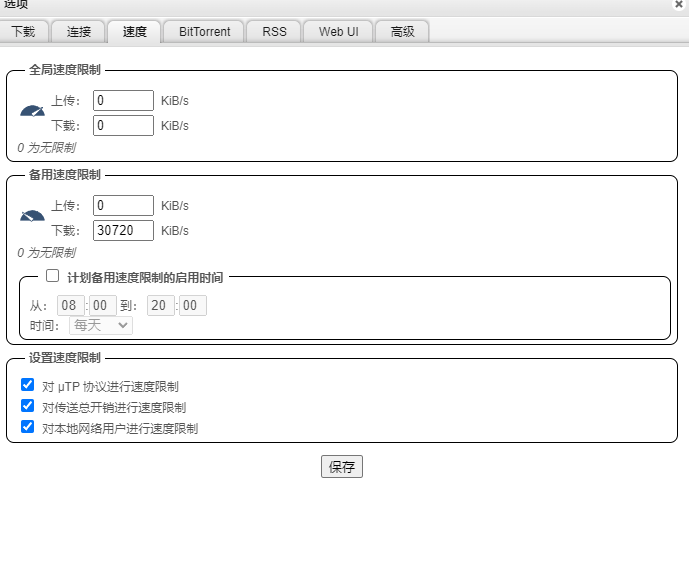Click the alternative speed limit gauge icon
The height and width of the screenshot is (573, 689).
[x=33, y=216]
